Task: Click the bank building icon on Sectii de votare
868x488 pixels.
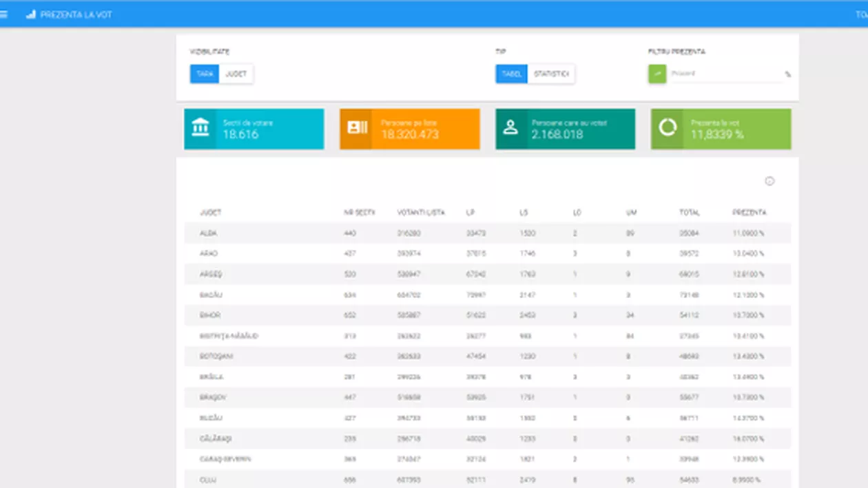Action: [x=200, y=128]
